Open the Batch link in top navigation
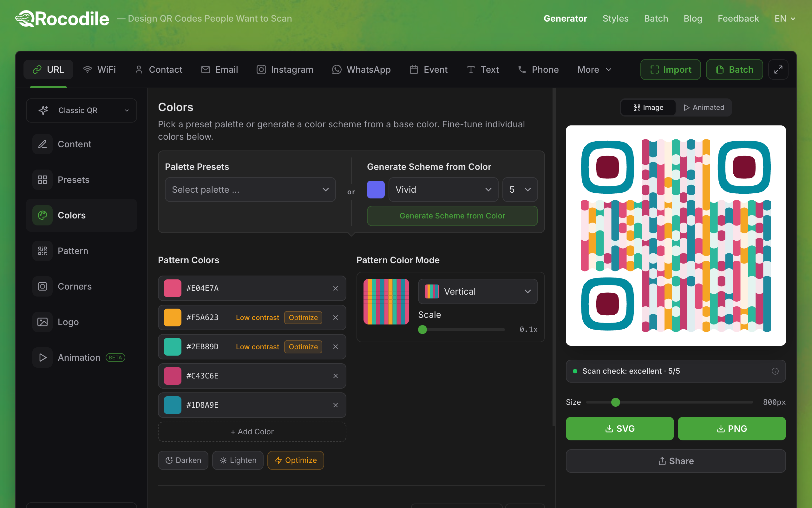 [x=656, y=18]
